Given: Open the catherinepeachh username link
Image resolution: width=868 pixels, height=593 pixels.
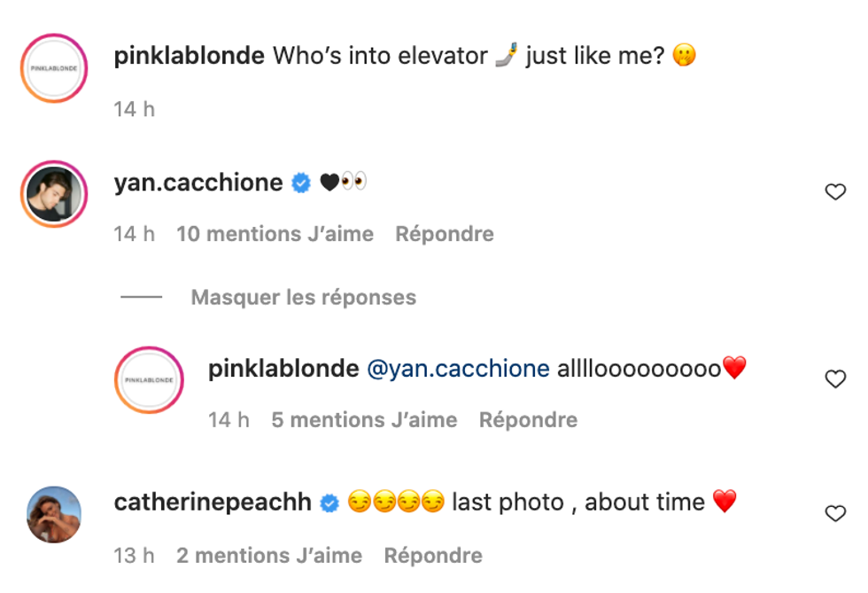Looking at the screenshot, I should click(x=213, y=503).
